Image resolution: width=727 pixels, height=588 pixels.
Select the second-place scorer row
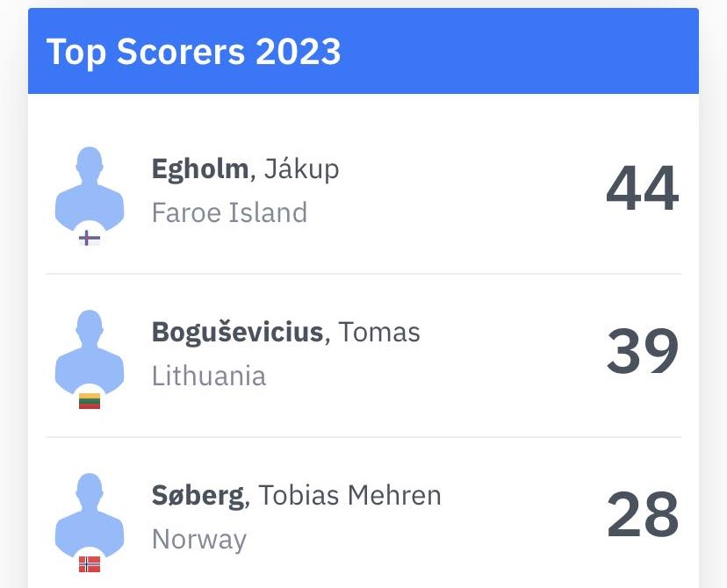(x=363, y=355)
